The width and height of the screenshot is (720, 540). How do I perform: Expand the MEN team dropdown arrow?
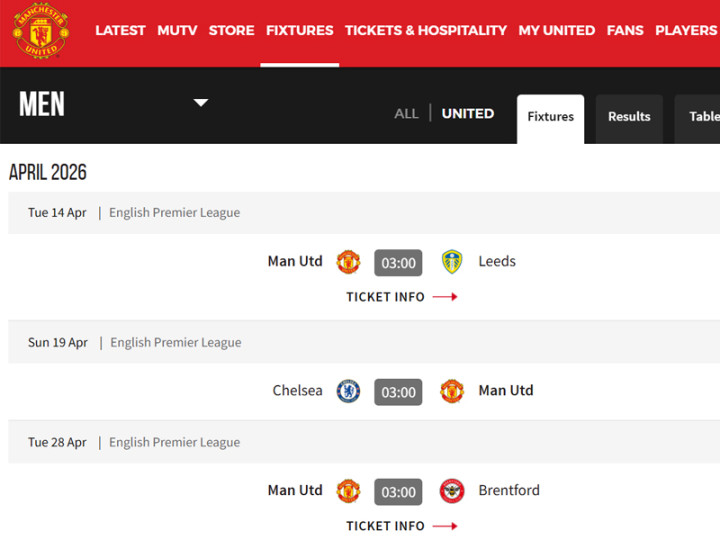pyautogui.click(x=200, y=103)
